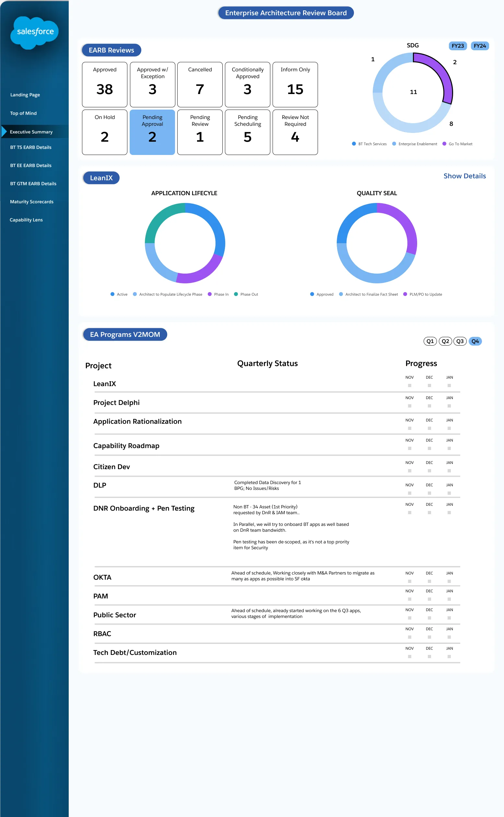Select the highlighted Pending Approval card
The image size is (504, 817).
coord(152,132)
